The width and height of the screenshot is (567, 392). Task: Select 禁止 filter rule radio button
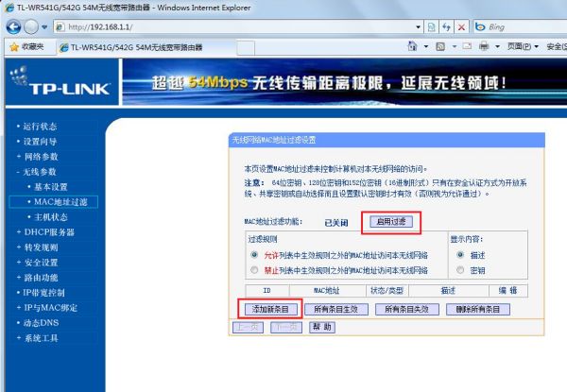(x=254, y=270)
